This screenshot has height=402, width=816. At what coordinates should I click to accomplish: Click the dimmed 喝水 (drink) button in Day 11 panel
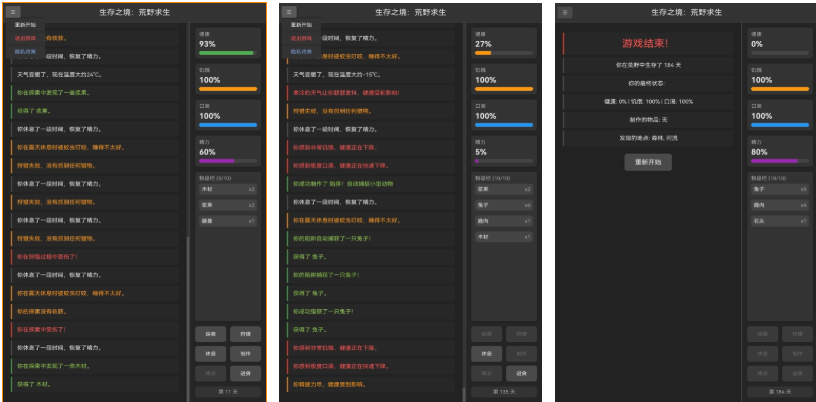pos(210,373)
